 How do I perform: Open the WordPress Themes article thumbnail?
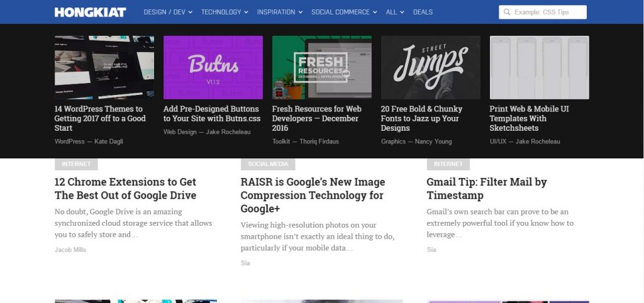point(104,67)
